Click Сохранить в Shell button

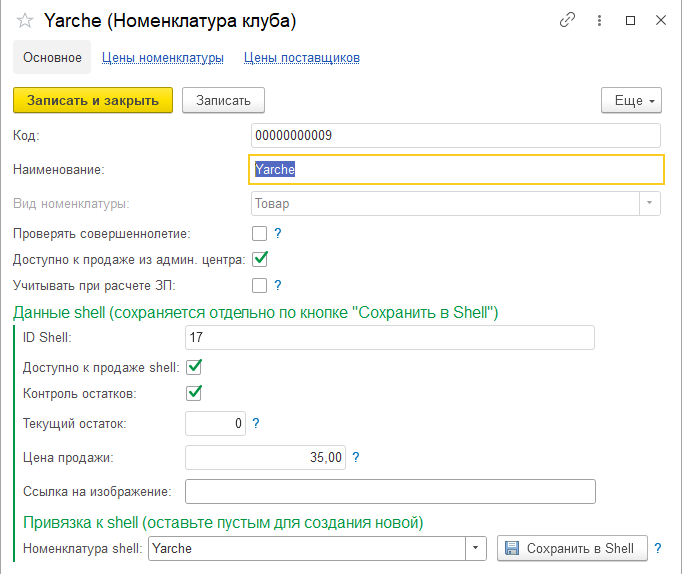click(571, 548)
